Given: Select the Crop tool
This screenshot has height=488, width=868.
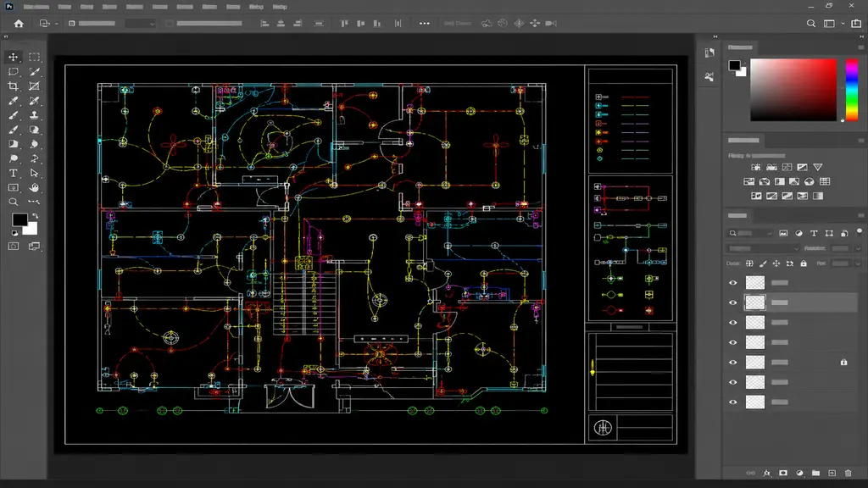Looking at the screenshot, I should (14, 86).
